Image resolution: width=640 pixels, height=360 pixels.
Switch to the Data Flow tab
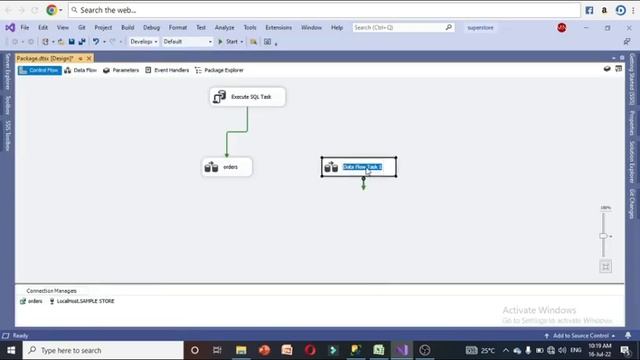tap(81, 70)
